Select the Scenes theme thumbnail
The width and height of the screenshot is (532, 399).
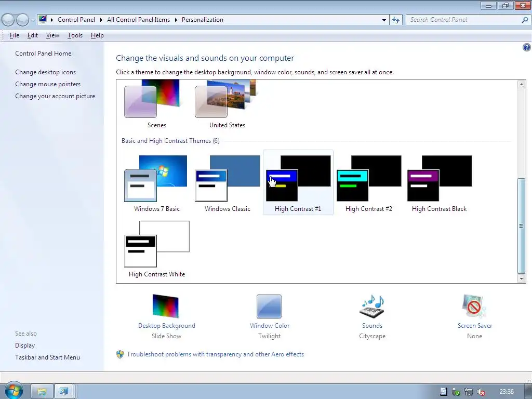[x=152, y=99]
